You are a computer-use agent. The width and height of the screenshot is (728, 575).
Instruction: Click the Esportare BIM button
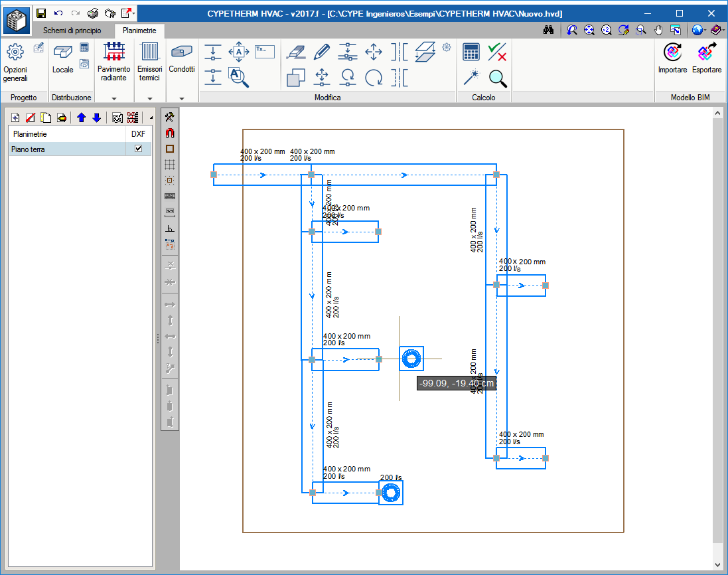click(x=707, y=58)
